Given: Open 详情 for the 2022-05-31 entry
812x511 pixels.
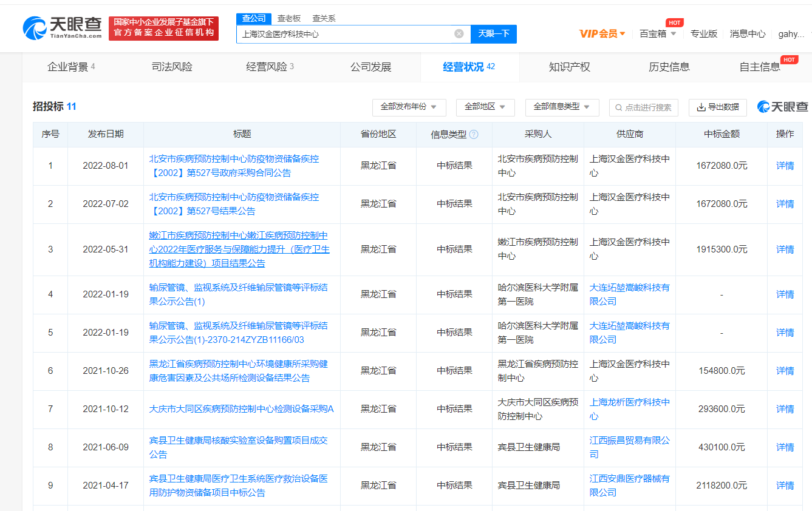Looking at the screenshot, I should (785, 249).
